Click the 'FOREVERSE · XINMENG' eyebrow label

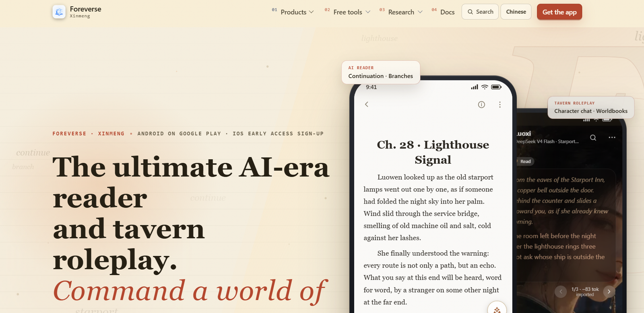(88, 134)
